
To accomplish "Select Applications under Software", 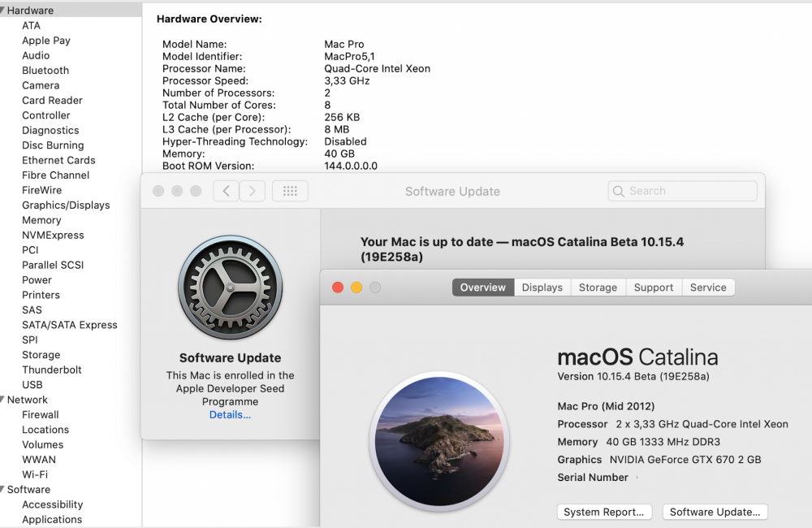I will (x=52, y=519).
